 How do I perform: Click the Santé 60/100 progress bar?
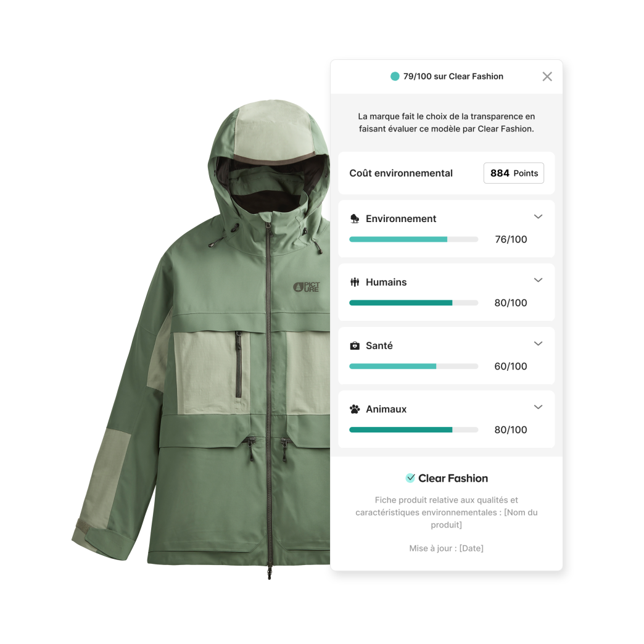pos(413,366)
